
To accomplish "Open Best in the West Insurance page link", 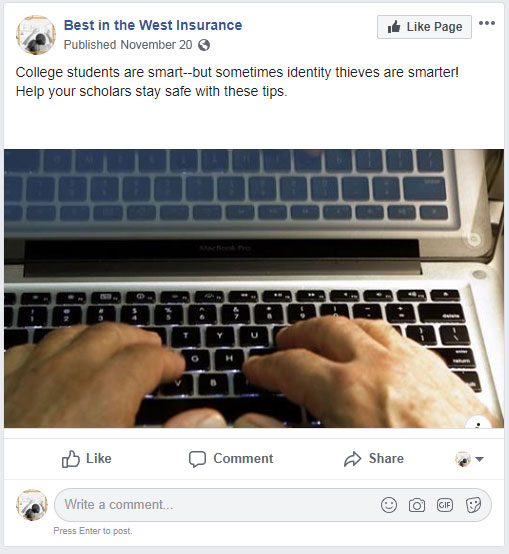I will (153, 25).
